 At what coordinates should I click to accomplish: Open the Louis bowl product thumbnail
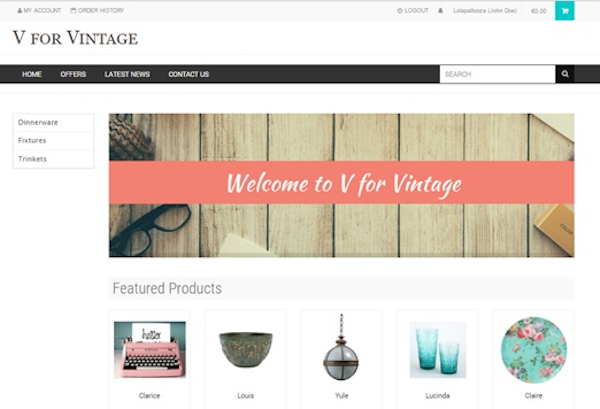click(246, 350)
